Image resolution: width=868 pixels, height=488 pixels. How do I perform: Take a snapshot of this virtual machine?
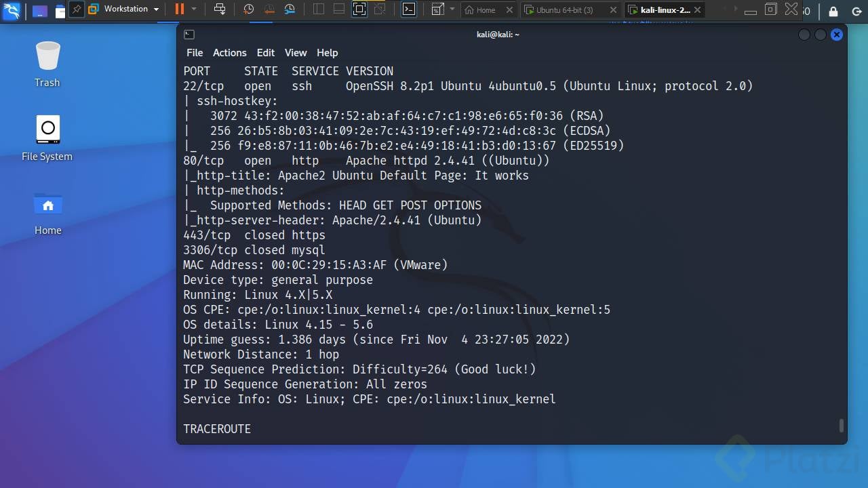coord(249,9)
